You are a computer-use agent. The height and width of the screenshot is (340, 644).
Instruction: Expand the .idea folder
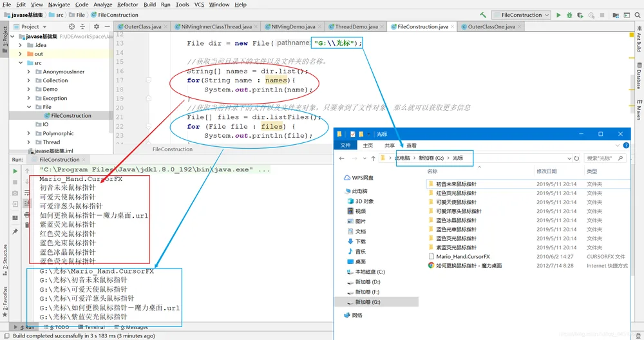click(x=21, y=45)
